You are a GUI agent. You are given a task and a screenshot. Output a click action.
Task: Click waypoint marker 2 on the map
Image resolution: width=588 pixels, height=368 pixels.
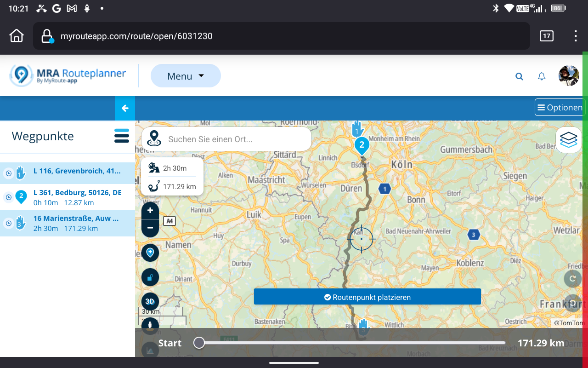click(362, 146)
